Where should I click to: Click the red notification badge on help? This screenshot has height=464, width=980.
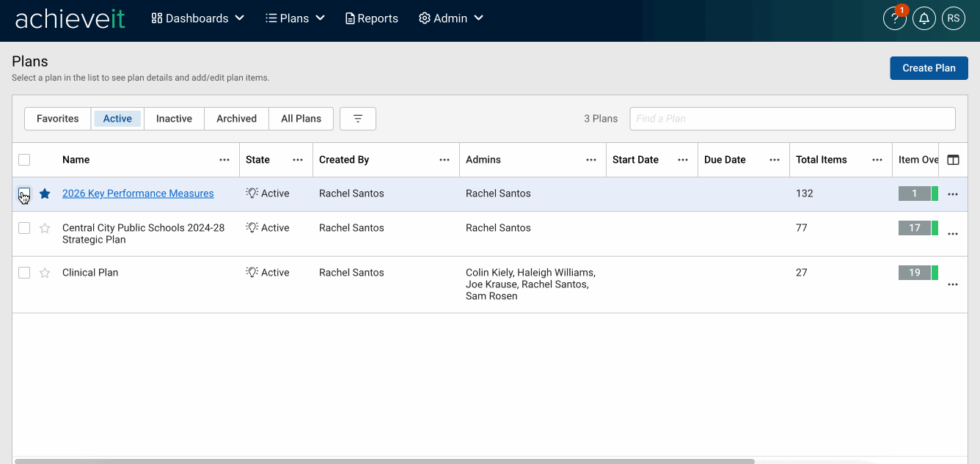click(x=902, y=10)
